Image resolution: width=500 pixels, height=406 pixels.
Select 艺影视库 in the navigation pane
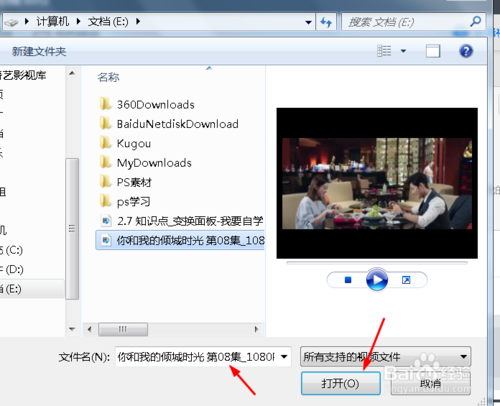(x=23, y=75)
